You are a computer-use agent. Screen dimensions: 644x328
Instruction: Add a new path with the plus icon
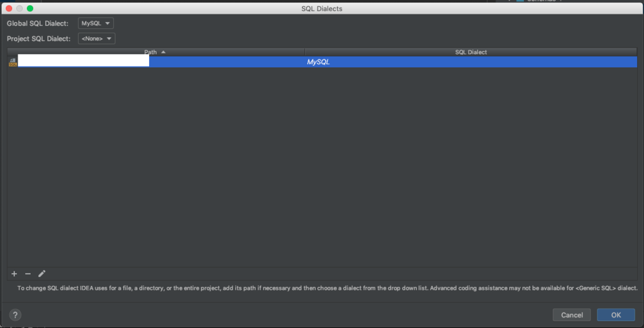click(x=14, y=274)
